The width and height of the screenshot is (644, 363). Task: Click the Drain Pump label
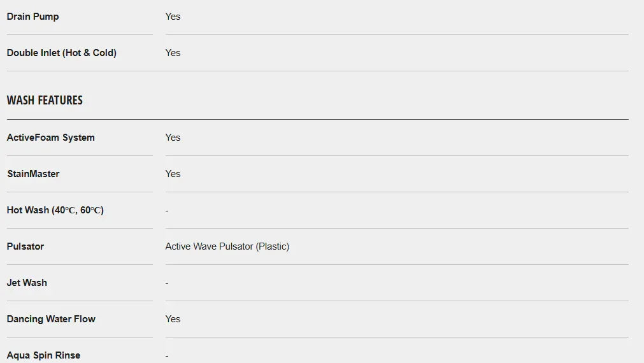pyautogui.click(x=32, y=17)
